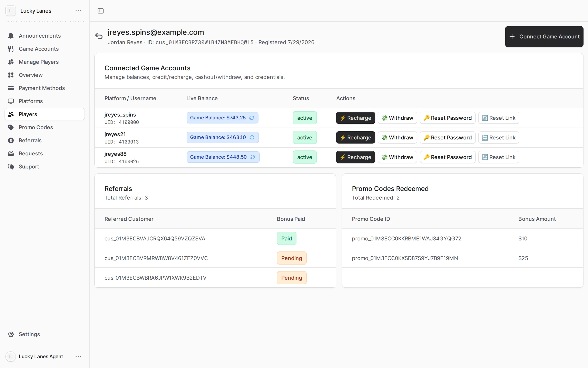The image size is (588, 368).
Task: Click the Settings gear icon
Action: pyautogui.click(x=11, y=334)
